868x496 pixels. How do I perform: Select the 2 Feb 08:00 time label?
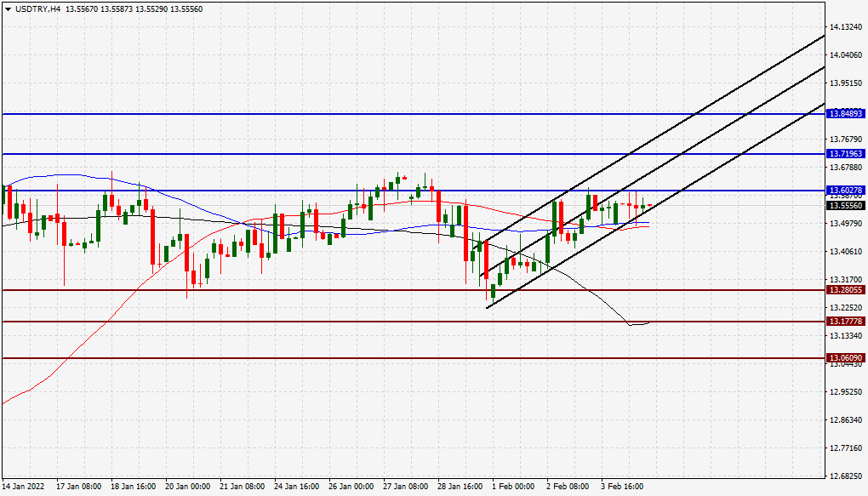[568, 487]
